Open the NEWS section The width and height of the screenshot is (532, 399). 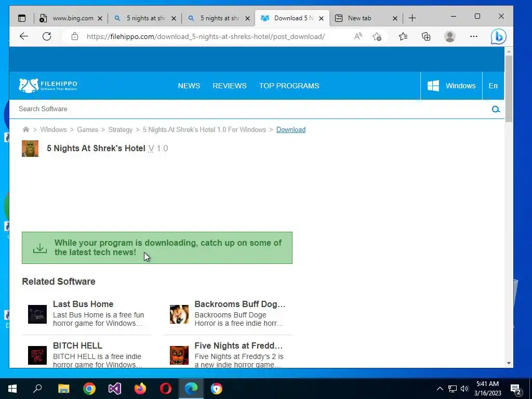pos(189,86)
